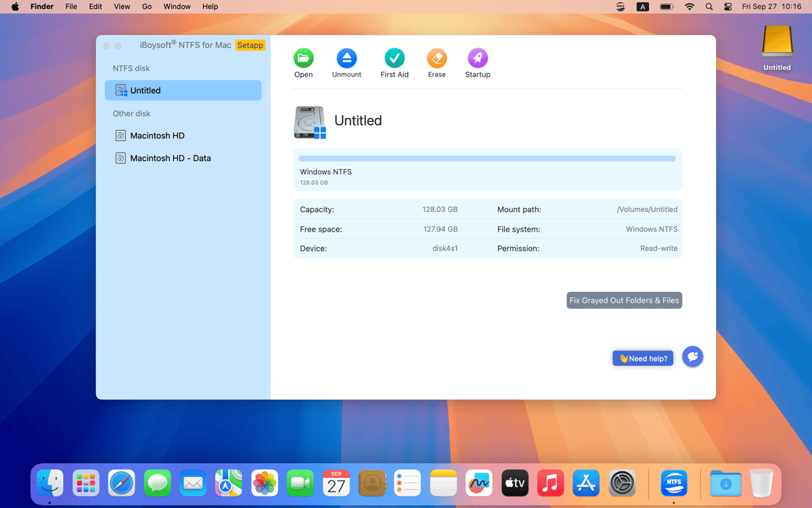Select Macintosh HD - Data disk
The height and width of the screenshot is (508, 812).
pos(170,158)
